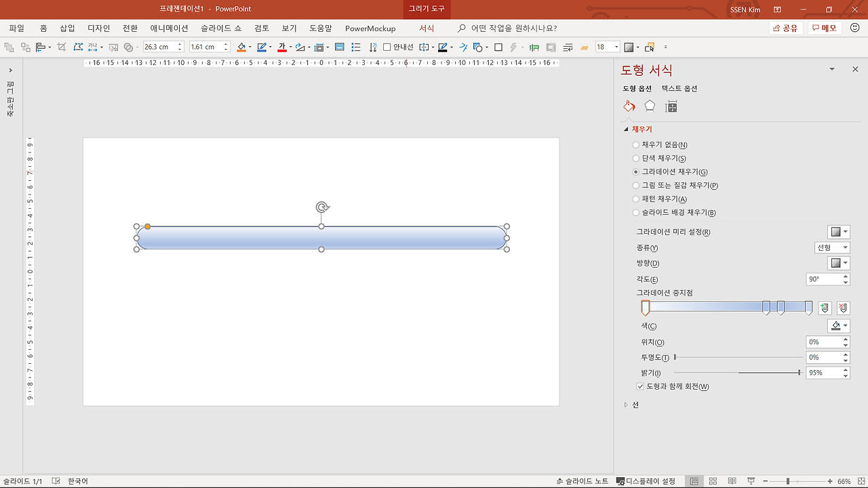Open Size & Properties icon in format pane
The height and width of the screenshot is (488, 868).
671,106
